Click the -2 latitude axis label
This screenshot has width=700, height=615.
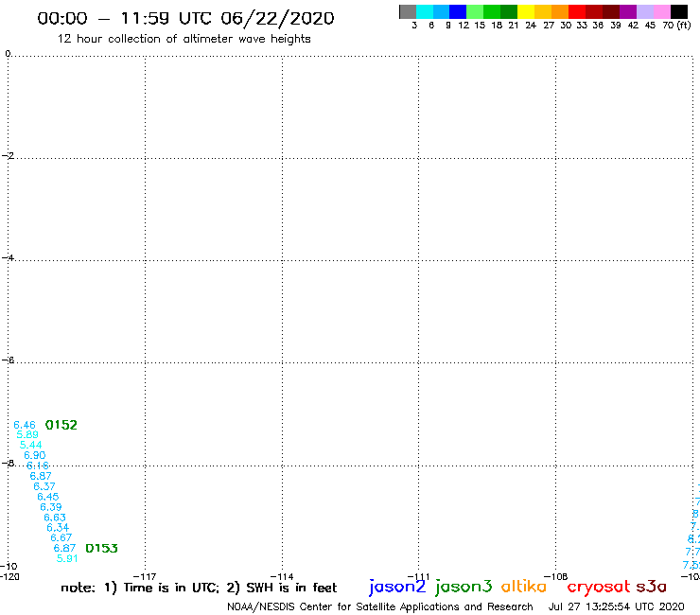click(8, 156)
